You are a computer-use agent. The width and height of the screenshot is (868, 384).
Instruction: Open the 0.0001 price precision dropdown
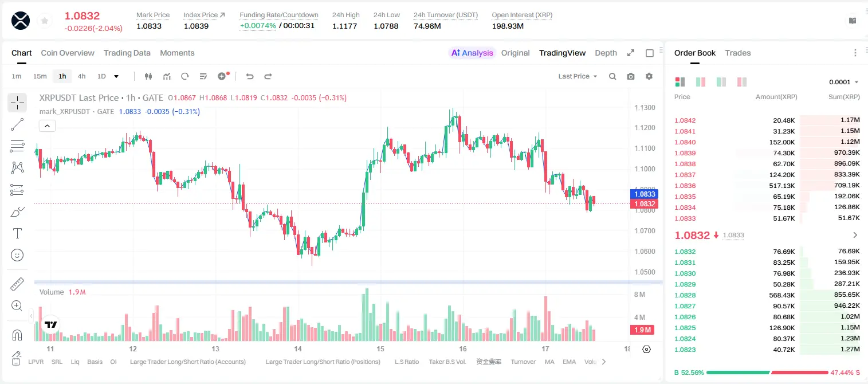point(844,82)
